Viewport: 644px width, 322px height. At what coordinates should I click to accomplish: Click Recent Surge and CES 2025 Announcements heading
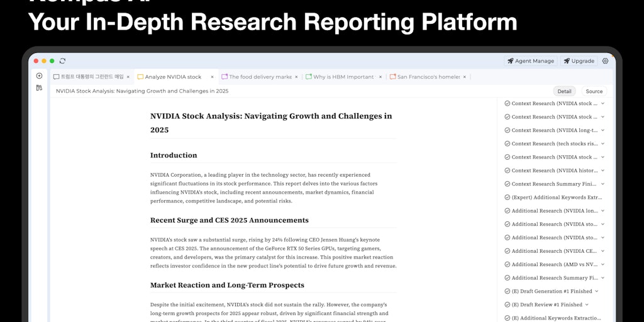pyautogui.click(x=229, y=220)
